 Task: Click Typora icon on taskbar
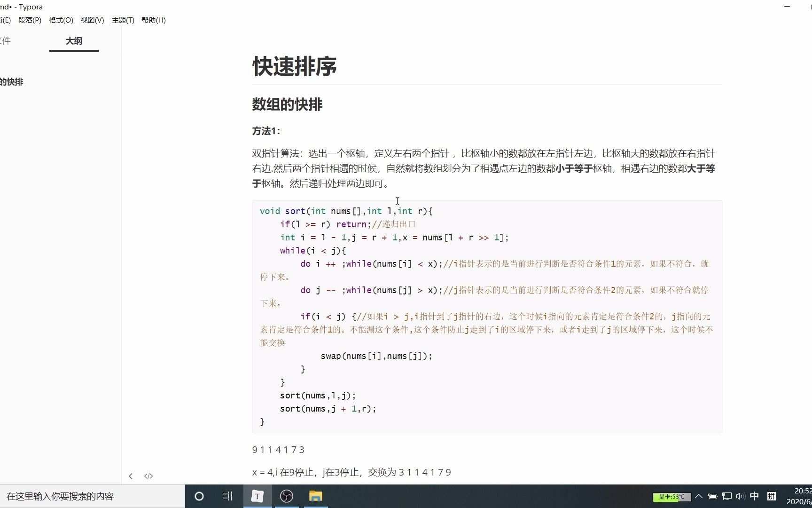point(257,496)
